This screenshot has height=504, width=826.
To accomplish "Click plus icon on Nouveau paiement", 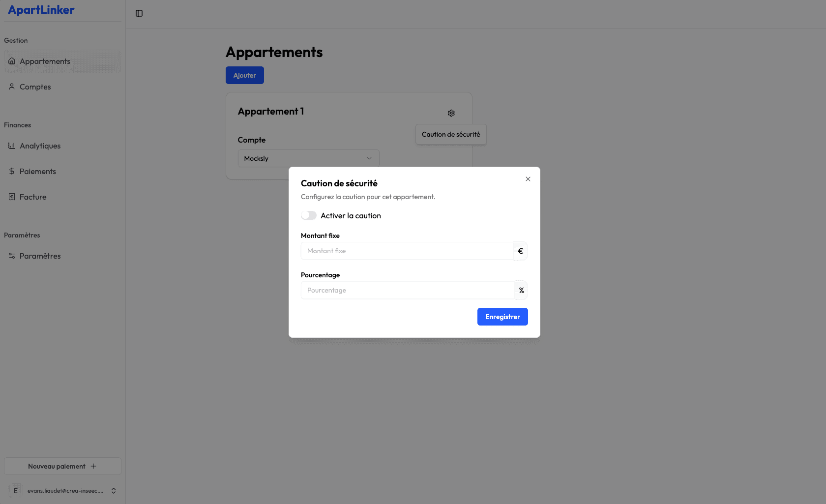I will [93, 466].
